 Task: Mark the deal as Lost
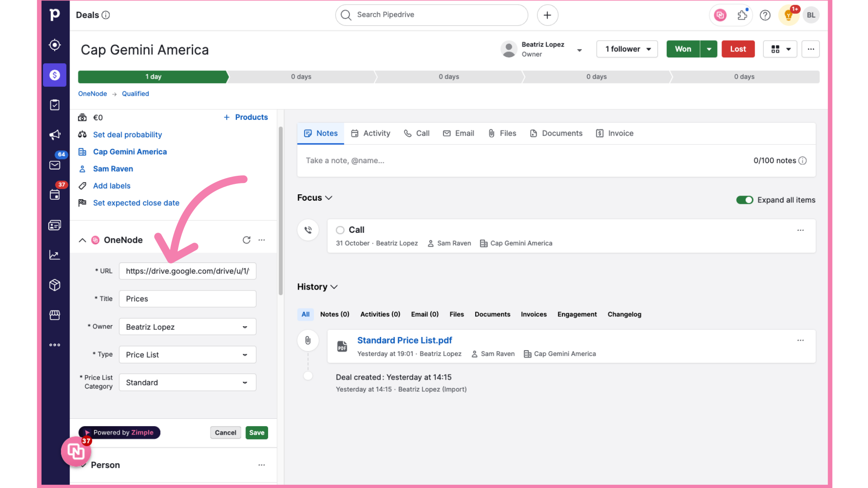(x=738, y=49)
